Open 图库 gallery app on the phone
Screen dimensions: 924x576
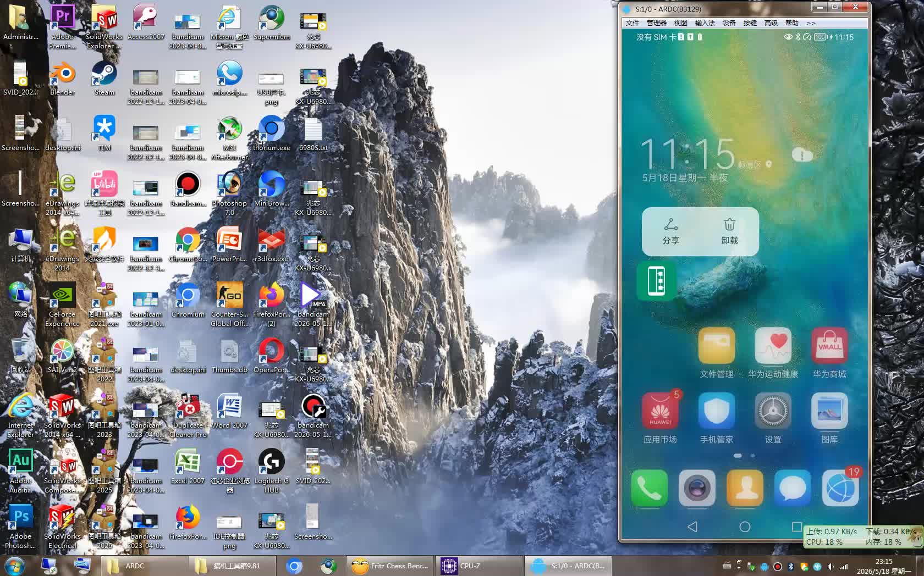829,418
